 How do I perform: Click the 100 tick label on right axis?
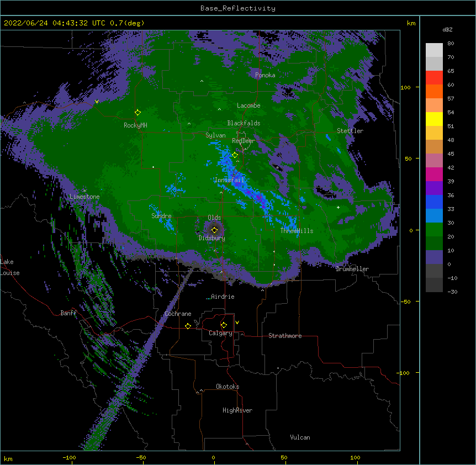[x=405, y=87]
